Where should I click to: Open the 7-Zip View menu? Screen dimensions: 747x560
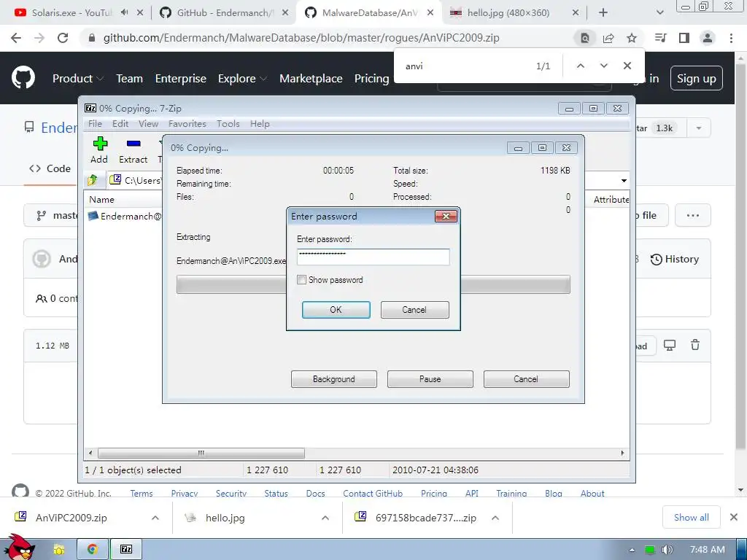148,124
